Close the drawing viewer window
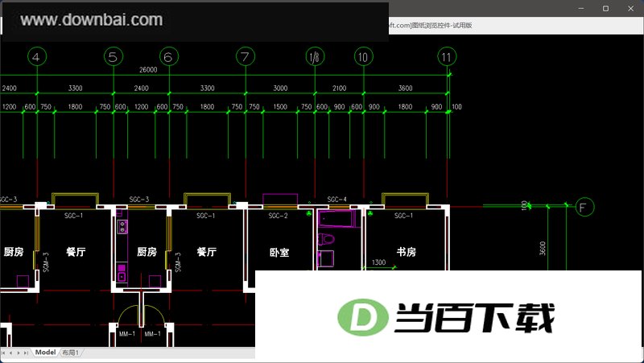This screenshot has height=363, width=644. coord(631,8)
